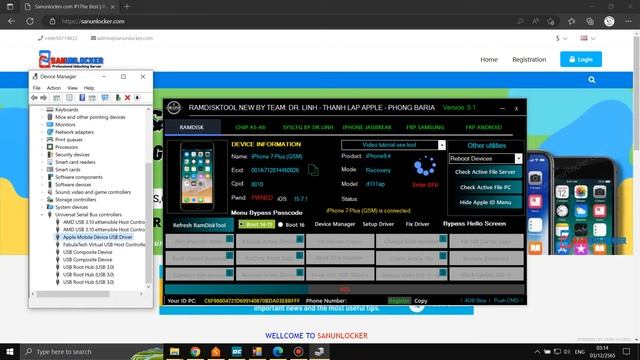640x360 pixels.
Task: Click the red record app taskbar icon
Action: coord(298,351)
